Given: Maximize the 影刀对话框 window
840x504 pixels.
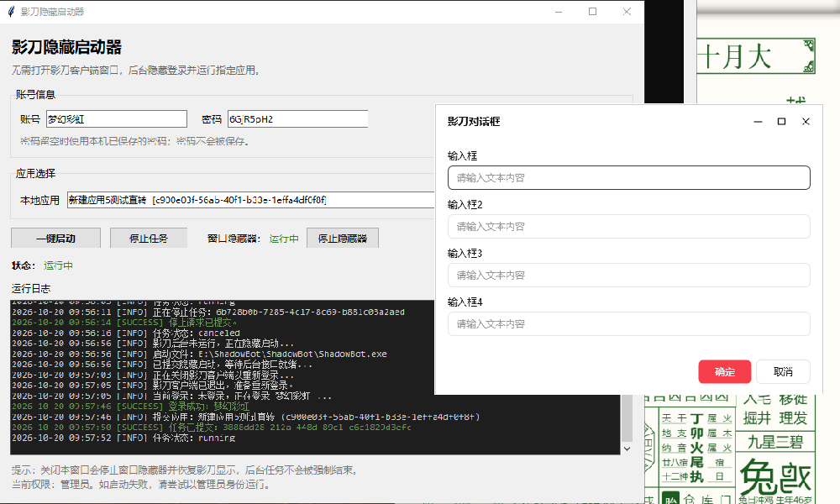Looking at the screenshot, I should [x=781, y=122].
